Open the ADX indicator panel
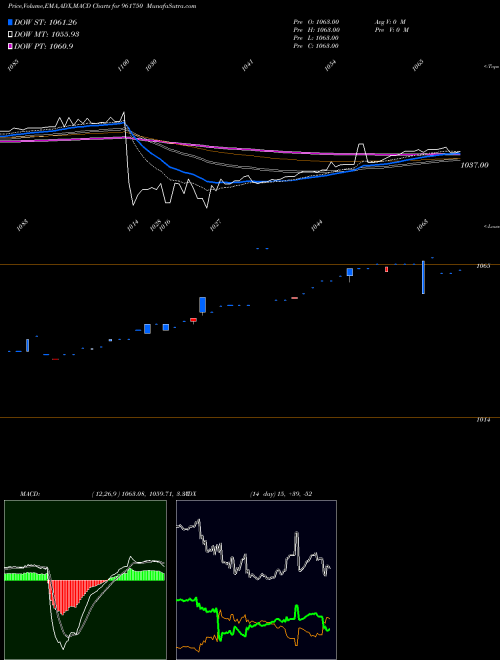Screen dimensions: 500x660 point(256,580)
